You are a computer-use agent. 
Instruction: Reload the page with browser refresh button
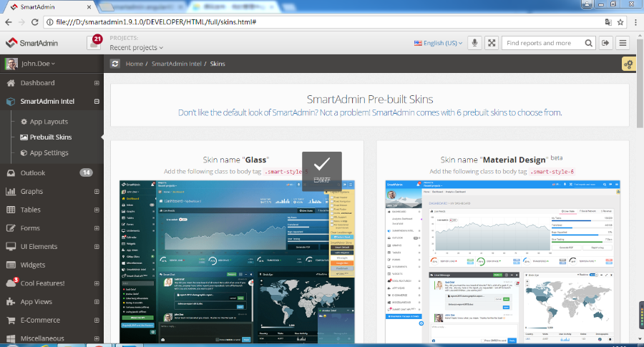(x=35, y=22)
